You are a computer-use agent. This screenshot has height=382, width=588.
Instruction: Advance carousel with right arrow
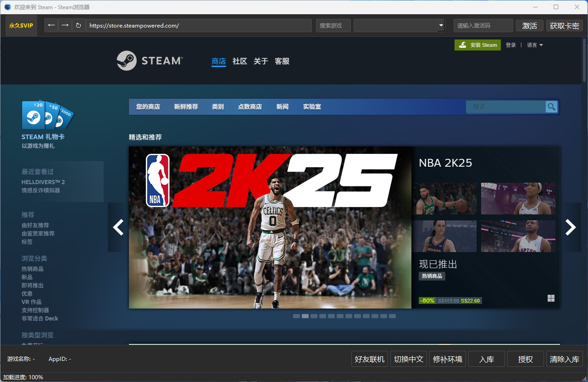pos(570,227)
